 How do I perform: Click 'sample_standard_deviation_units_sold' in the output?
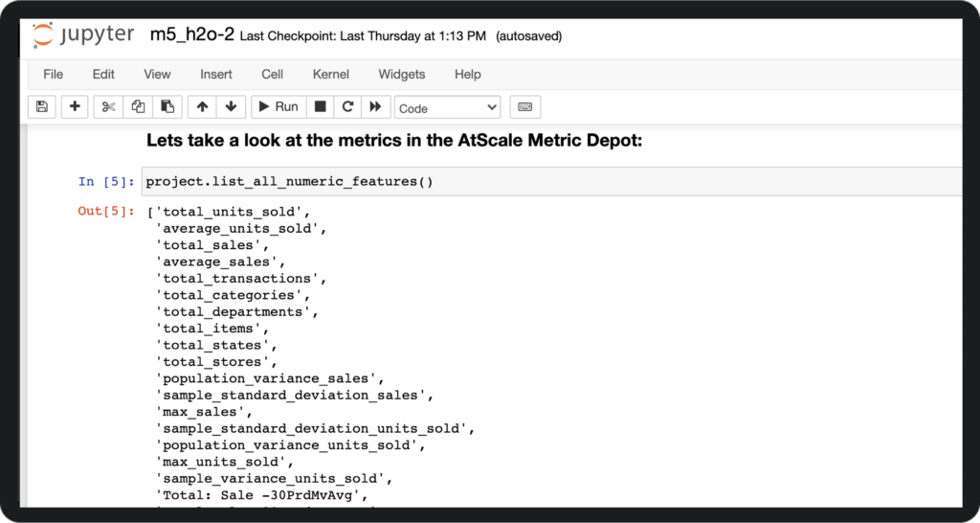coord(311,428)
